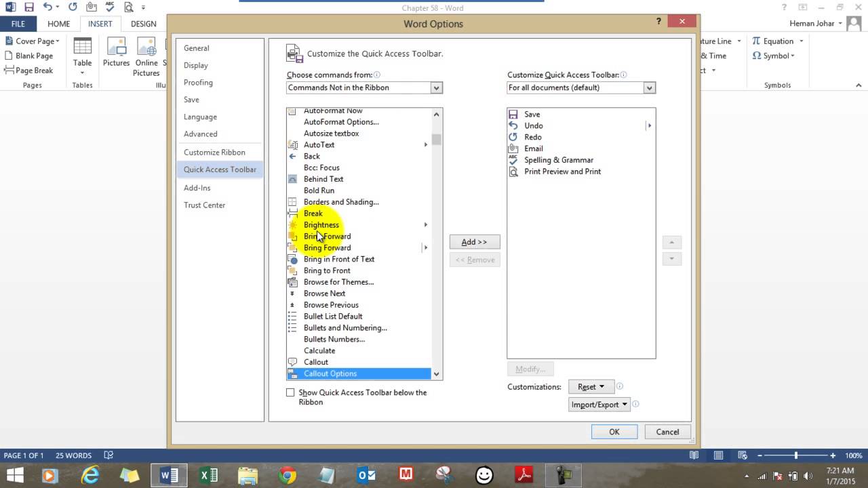Open the Reset customizations dropdown
This screenshot has width=868, height=488.
(591, 387)
